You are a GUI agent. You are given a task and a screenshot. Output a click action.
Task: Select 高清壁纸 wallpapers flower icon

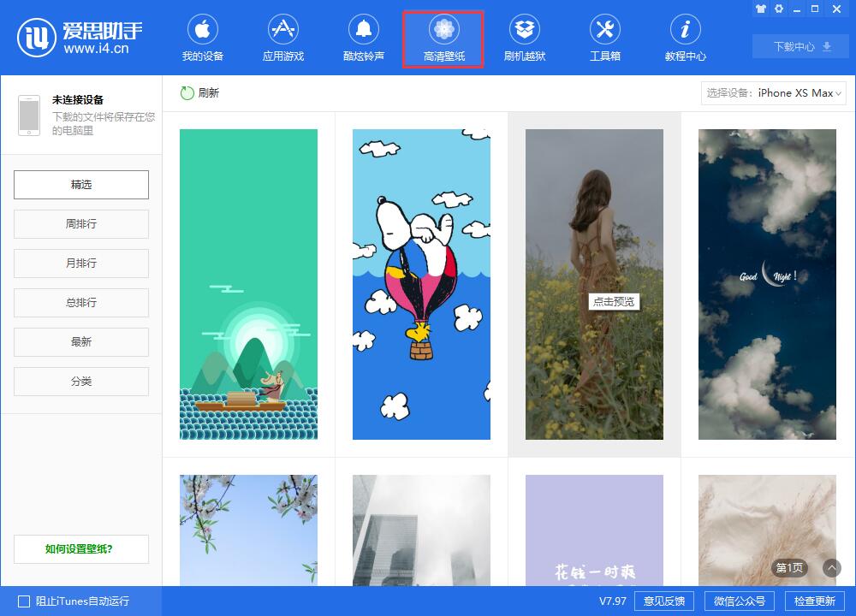443,31
